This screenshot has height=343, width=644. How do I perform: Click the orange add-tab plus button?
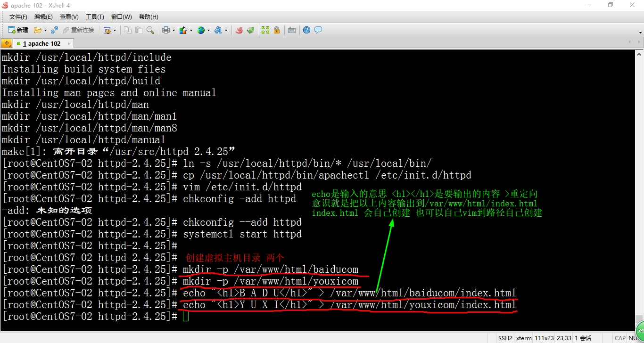click(7, 43)
